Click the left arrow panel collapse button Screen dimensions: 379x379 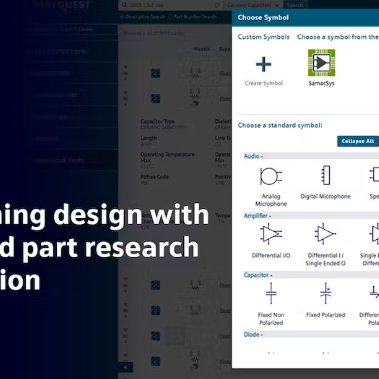coord(126,367)
